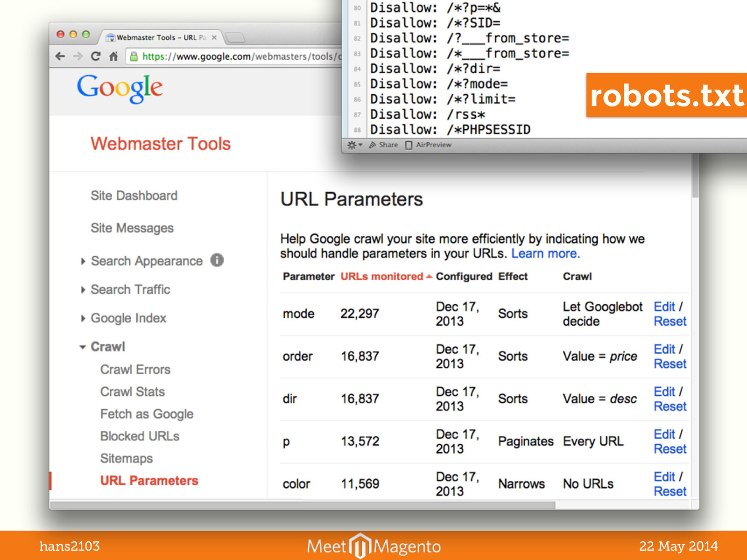747x560 pixels.
Task: Click the Crawl column header
Action: coord(577,277)
